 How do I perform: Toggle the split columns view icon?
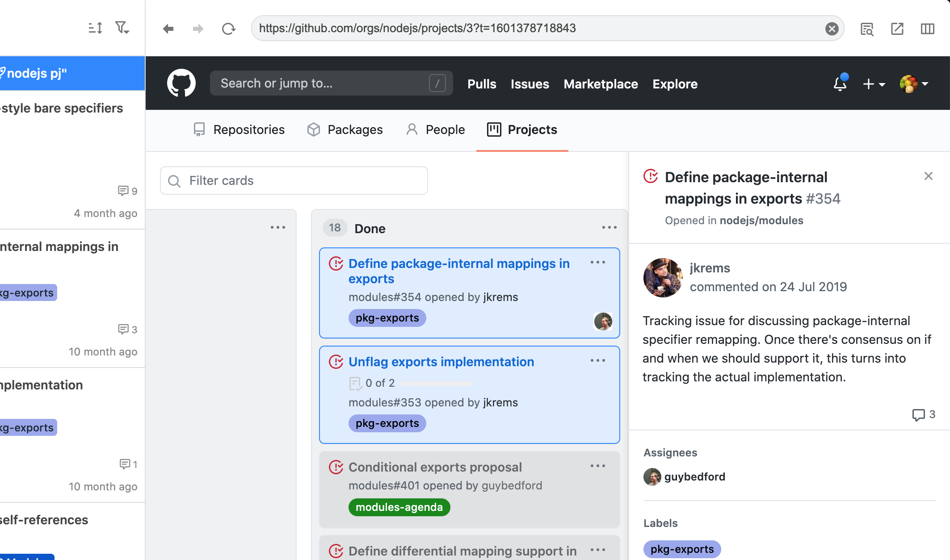point(927,29)
